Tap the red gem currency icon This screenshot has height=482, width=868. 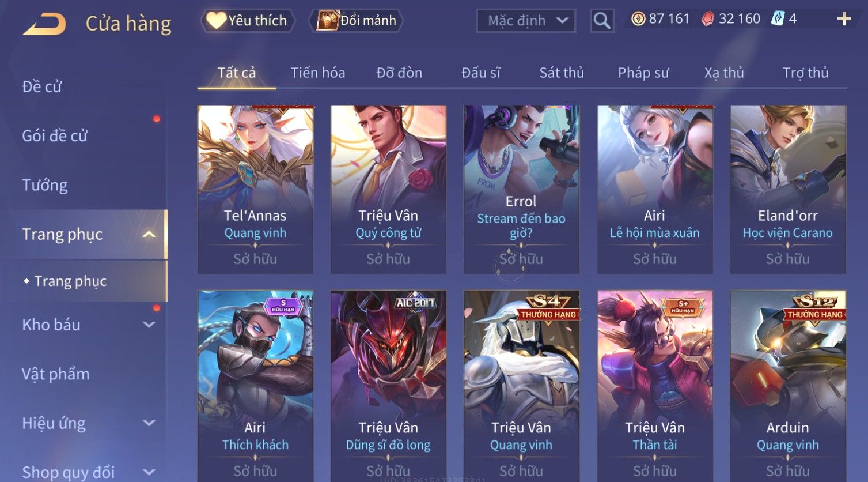click(708, 19)
